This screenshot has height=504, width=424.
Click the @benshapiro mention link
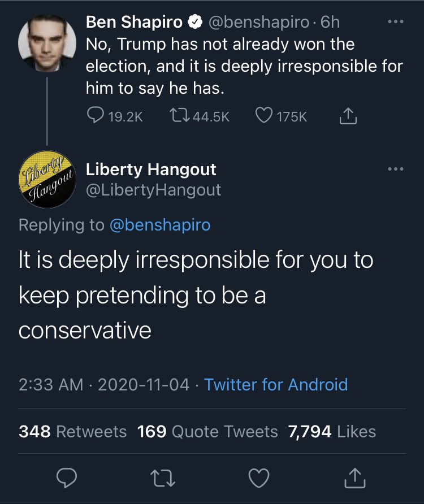click(x=159, y=224)
